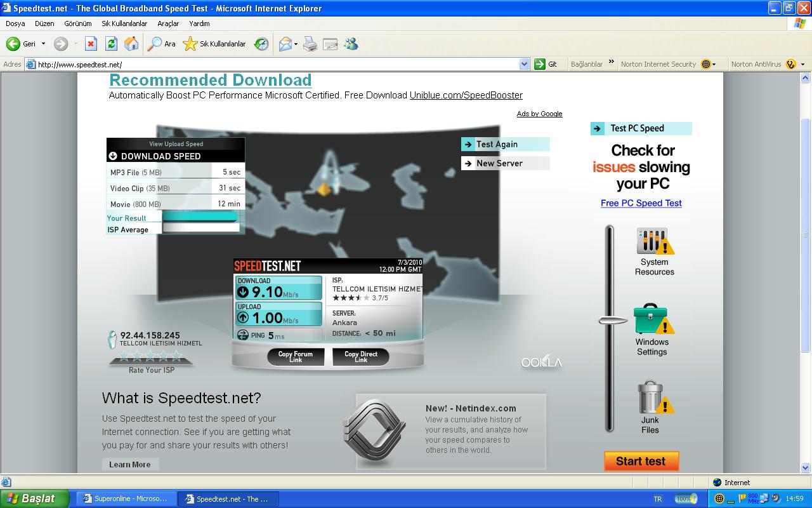This screenshot has height=508, width=812.
Task: Click the Test Again button
Action: point(505,144)
